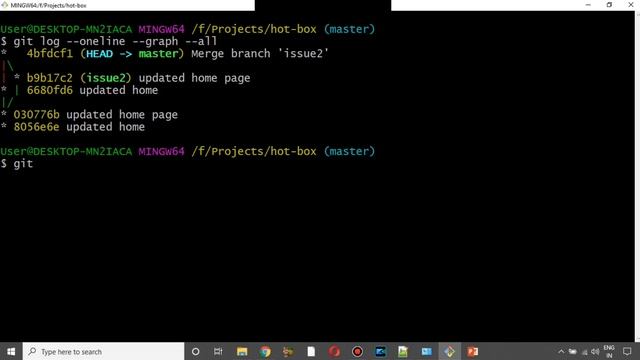Open PowerPoint from the taskbar
This screenshot has height=360, width=640.
click(x=473, y=351)
